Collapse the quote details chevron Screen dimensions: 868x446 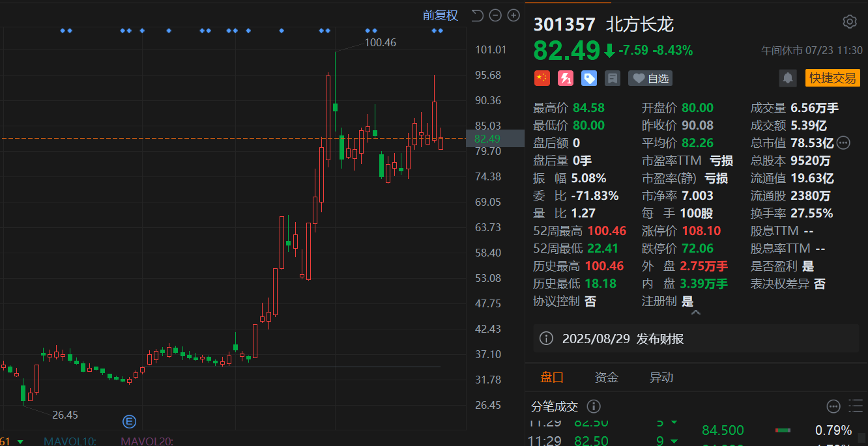695,313
